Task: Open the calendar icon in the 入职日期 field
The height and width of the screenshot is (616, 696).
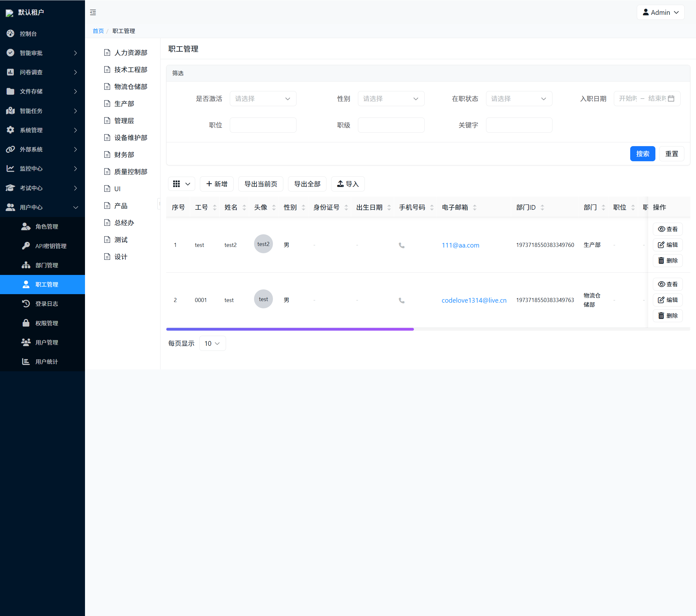Action: pyautogui.click(x=671, y=99)
